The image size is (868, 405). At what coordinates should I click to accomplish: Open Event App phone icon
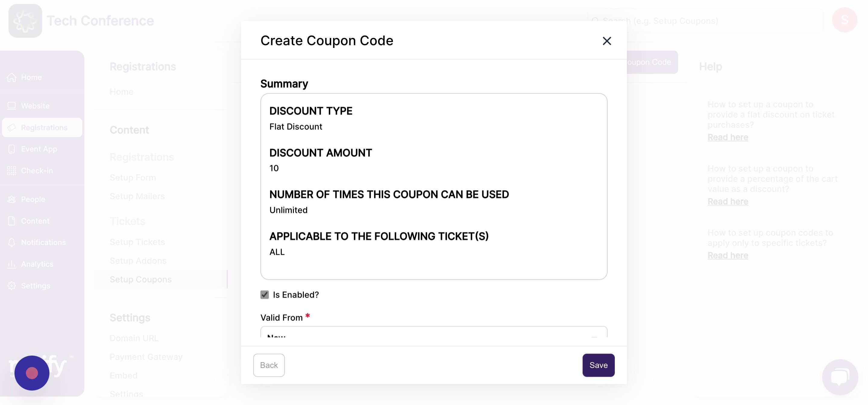11,149
